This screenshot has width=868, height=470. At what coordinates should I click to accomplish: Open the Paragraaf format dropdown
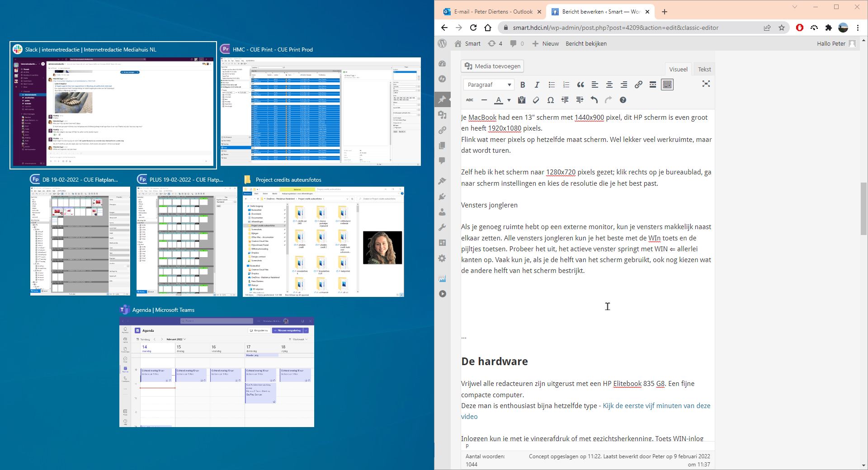point(488,85)
